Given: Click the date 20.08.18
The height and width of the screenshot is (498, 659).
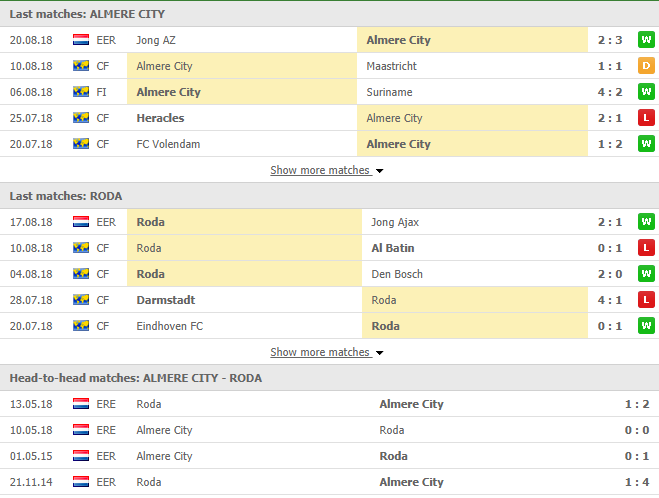Looking at the screenshot, I should click(x=31, y=40).
